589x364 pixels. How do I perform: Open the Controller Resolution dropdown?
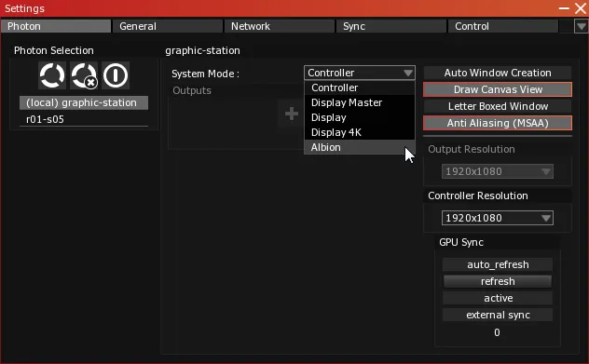click(498, 218)
